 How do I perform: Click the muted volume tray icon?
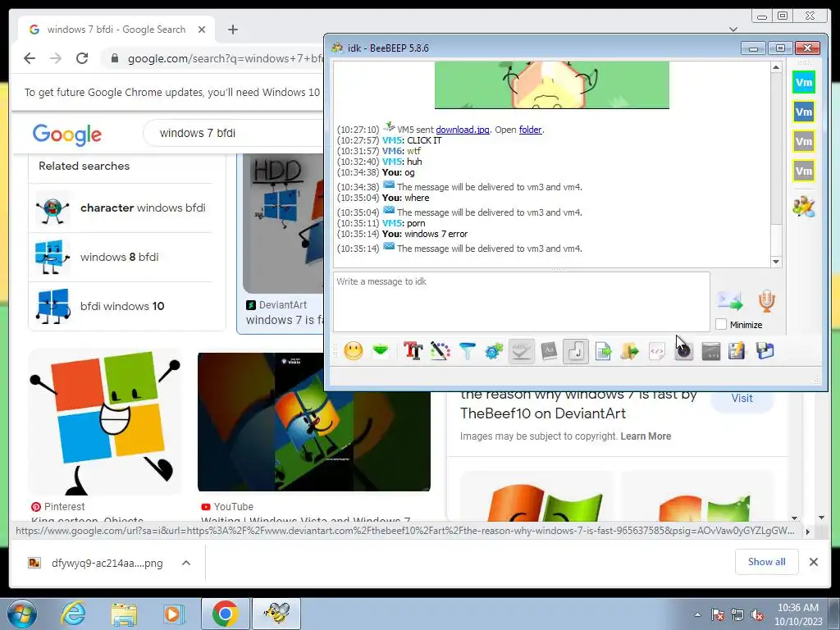pyautogui.click(x=757, y=614)
